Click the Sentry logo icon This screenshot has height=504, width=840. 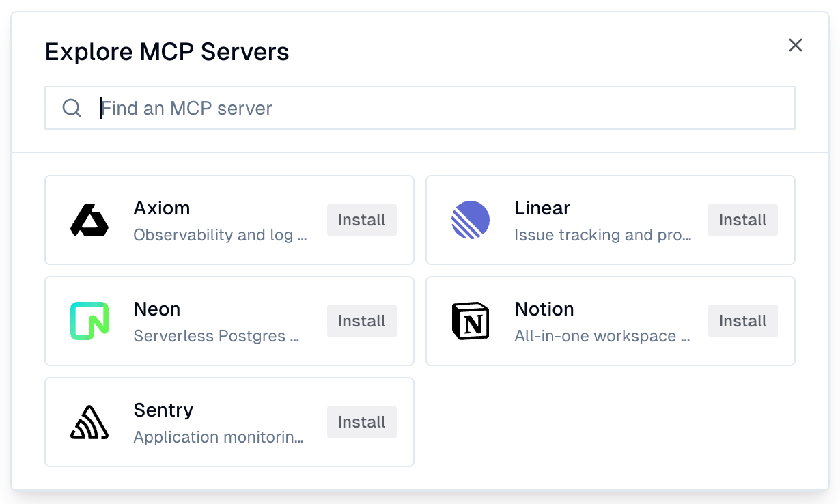pyautogui.click(x=89, y=421)
